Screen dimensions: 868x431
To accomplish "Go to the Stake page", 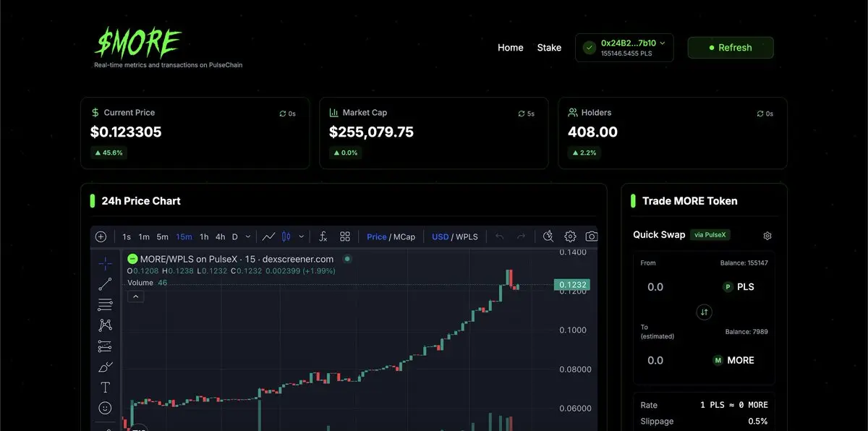I will point(549,48).
